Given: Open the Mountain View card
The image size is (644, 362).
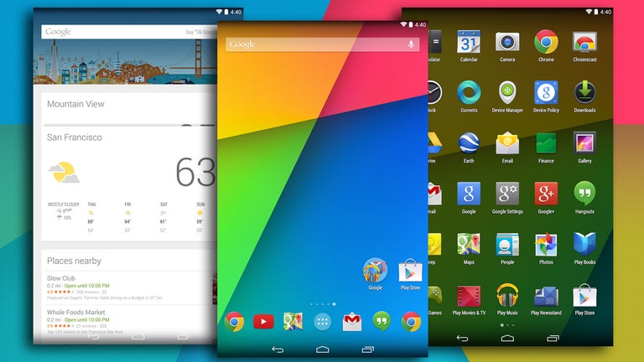Looking at the screenshot, I should [x=129, y=107].
